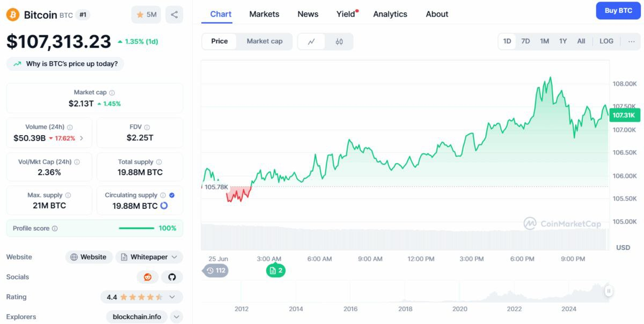The image size is (644, 324).
Task: Switch to candlestick chart icon
Action: 339,41
